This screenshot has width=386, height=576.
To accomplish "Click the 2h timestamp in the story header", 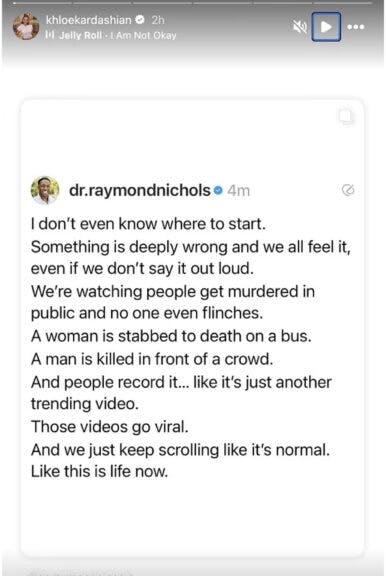I will coord(158,20).
